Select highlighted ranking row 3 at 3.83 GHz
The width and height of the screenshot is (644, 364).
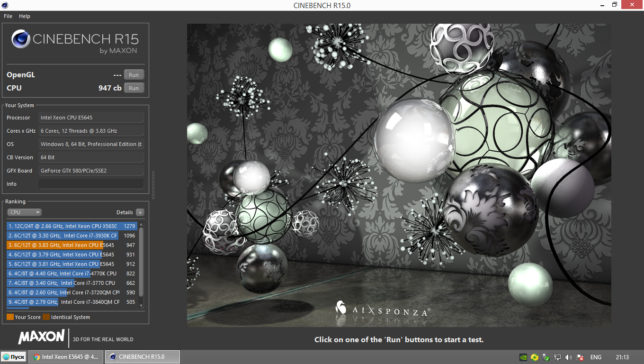(x=72, y=245)
